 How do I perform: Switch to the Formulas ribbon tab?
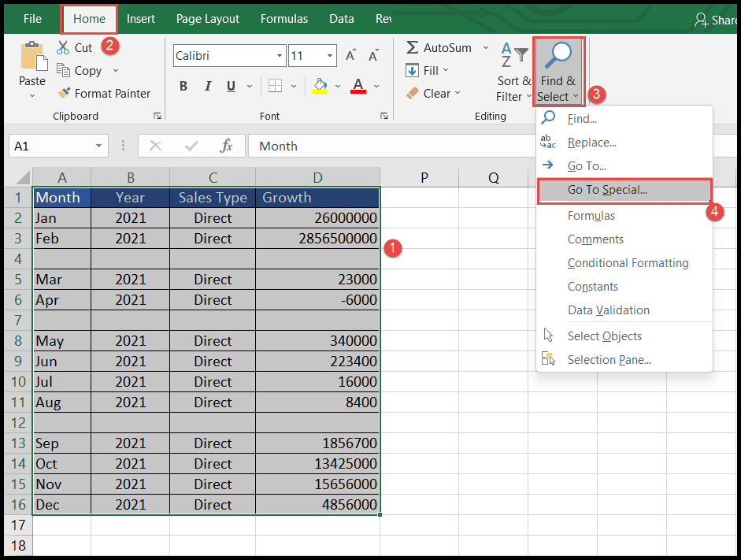[284, 19]
